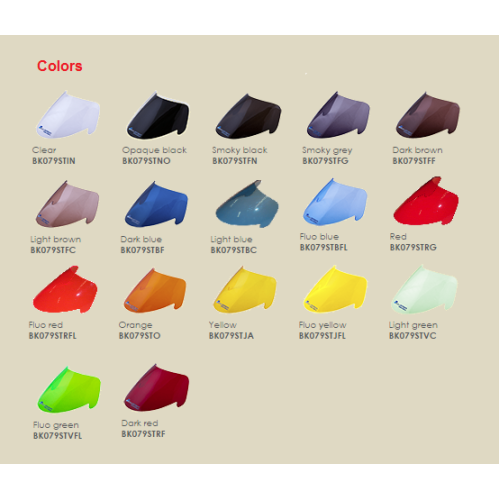The width and height of the screenshot is (500, 500).
Task: Click the Light brown label
Action: click(56, 240)
